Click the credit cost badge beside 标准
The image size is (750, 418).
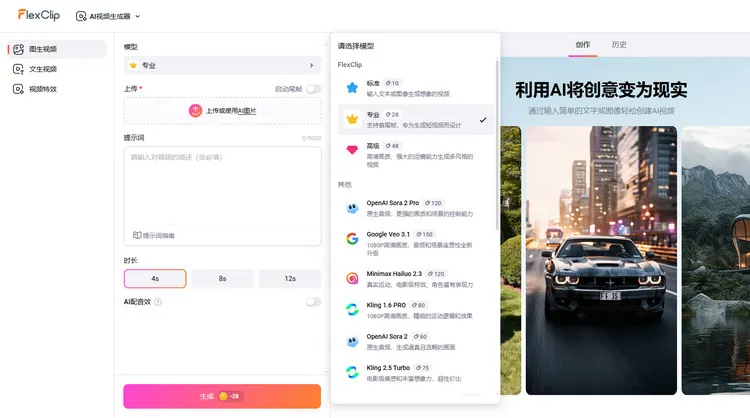click(392, 83)
